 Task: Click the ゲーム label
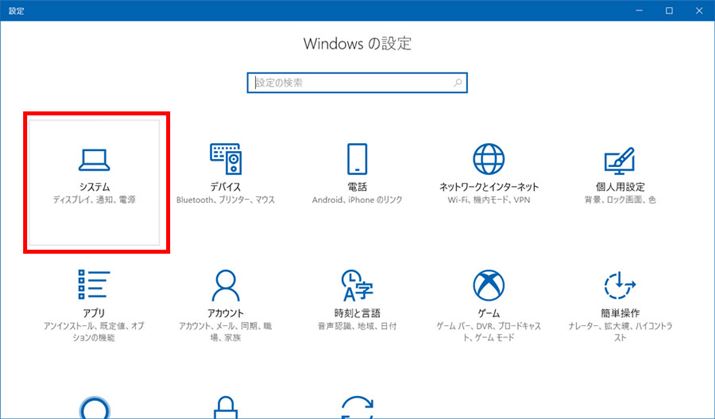point(488,313)
